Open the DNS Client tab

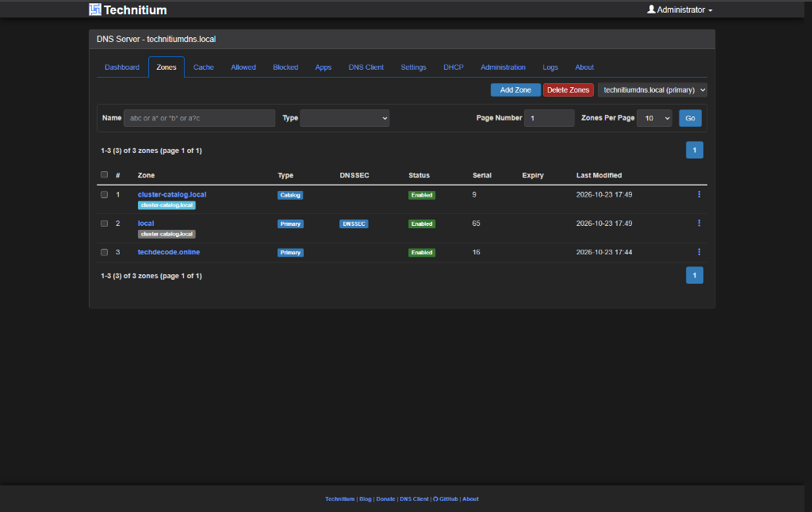coord(366,67)
